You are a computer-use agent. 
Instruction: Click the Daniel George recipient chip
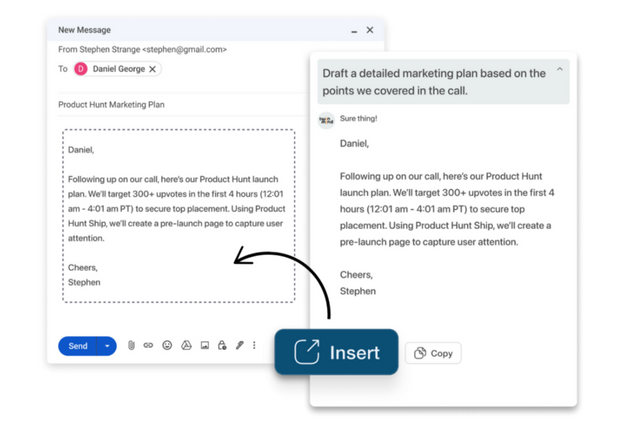pos(117,69)
